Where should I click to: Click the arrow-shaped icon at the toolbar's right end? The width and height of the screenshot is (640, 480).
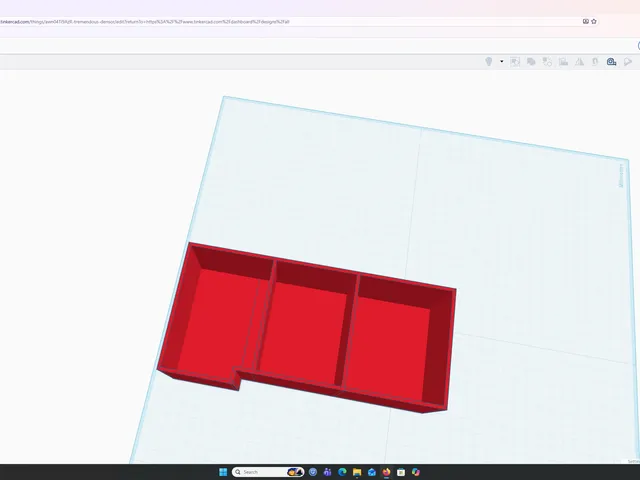click(628, 62)
